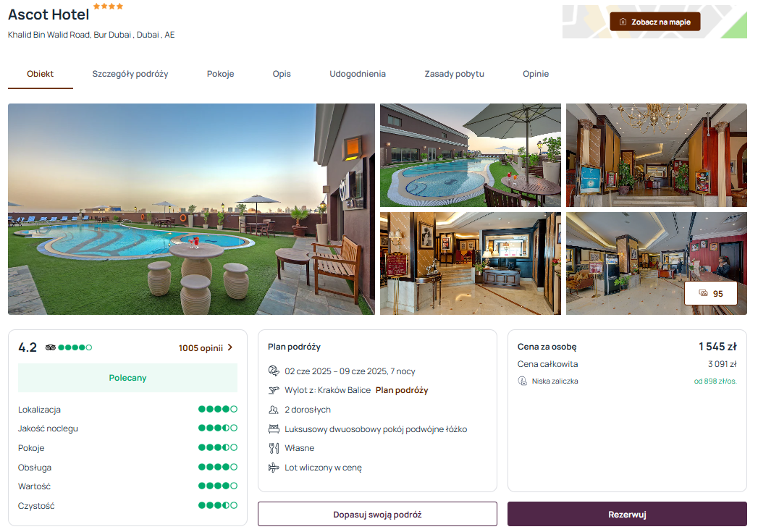This screenshot has height=532, width=758.
Task: Click Dopasuj swoją podróż button
Action: (377, 514)
